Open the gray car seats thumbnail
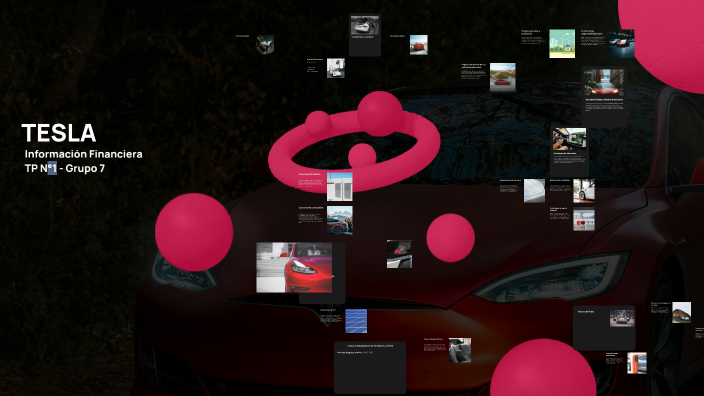This screenshot has width=704, height=396. pos(460,350)
